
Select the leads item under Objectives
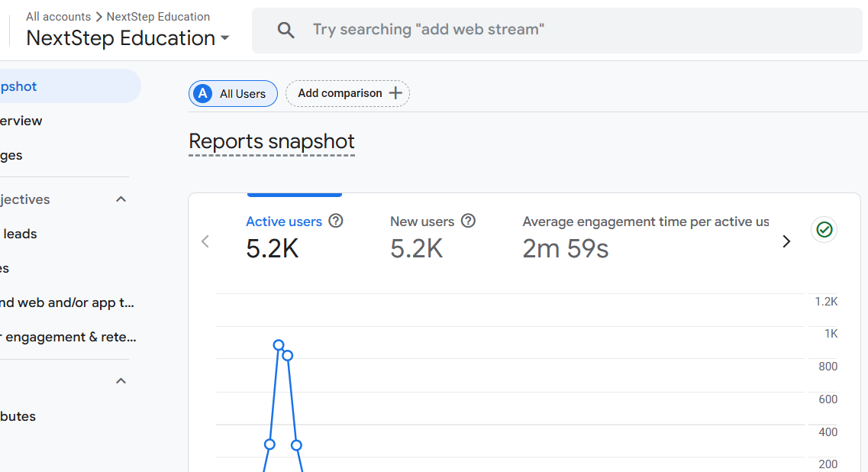tap(21, 234)
